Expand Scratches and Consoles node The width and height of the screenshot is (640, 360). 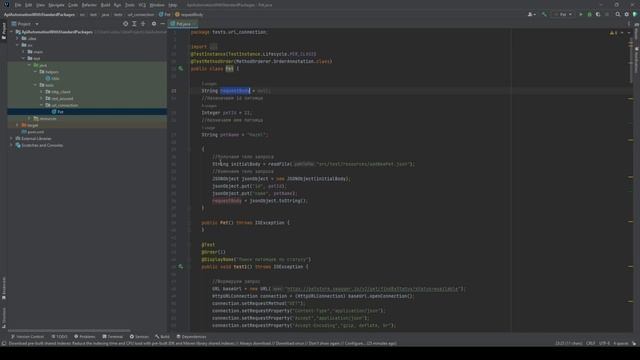(11, 145)
